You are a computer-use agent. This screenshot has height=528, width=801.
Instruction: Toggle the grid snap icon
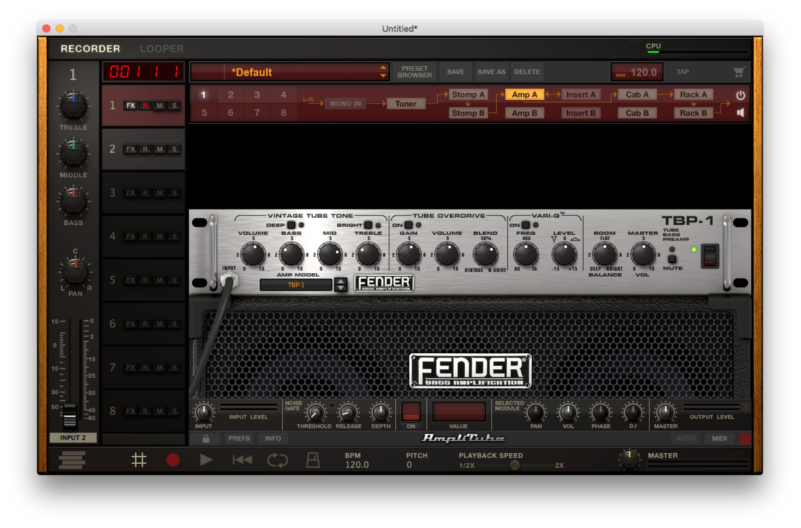click(x=139, y=460)
